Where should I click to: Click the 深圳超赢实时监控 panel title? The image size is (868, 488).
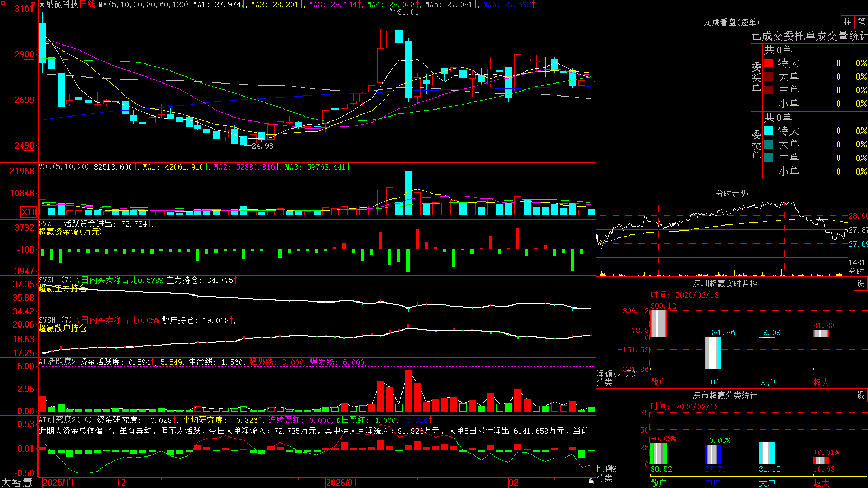(725, 284)
